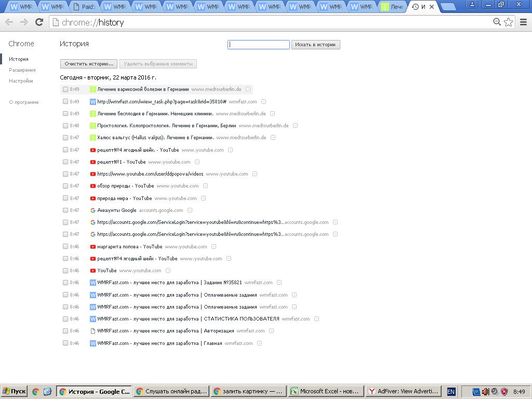Open the обзор природы YouTube link

pyautogui.click(x=126, y=186)
